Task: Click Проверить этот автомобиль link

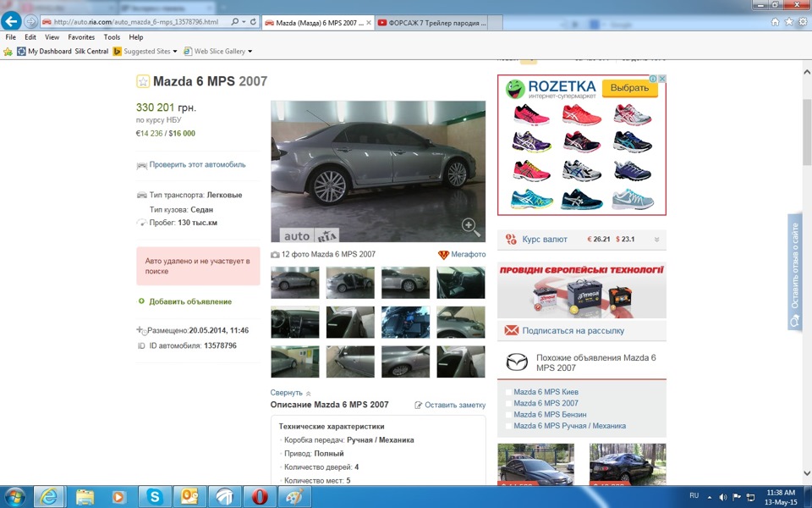Action: (197, 165)
